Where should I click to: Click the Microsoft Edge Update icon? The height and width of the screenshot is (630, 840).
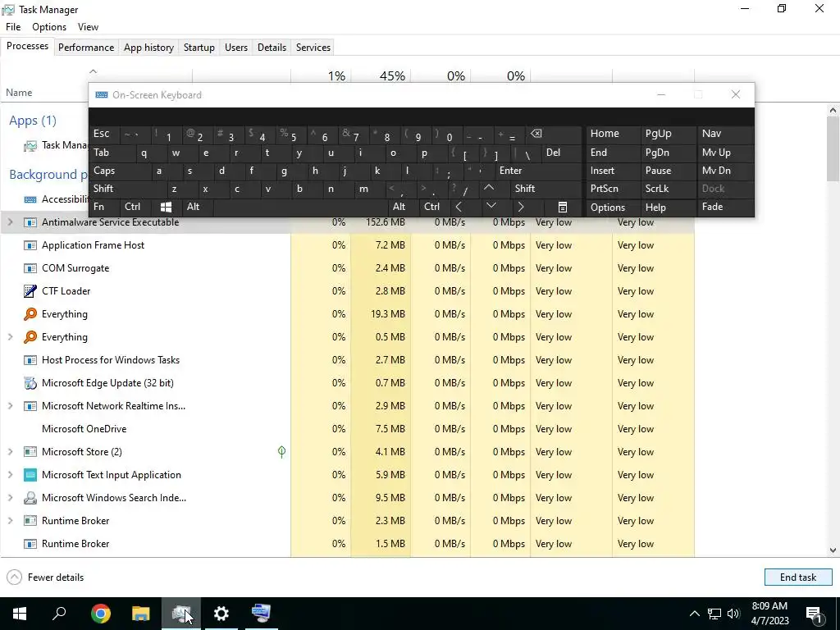pyautogui.click(x=30, y=383)
